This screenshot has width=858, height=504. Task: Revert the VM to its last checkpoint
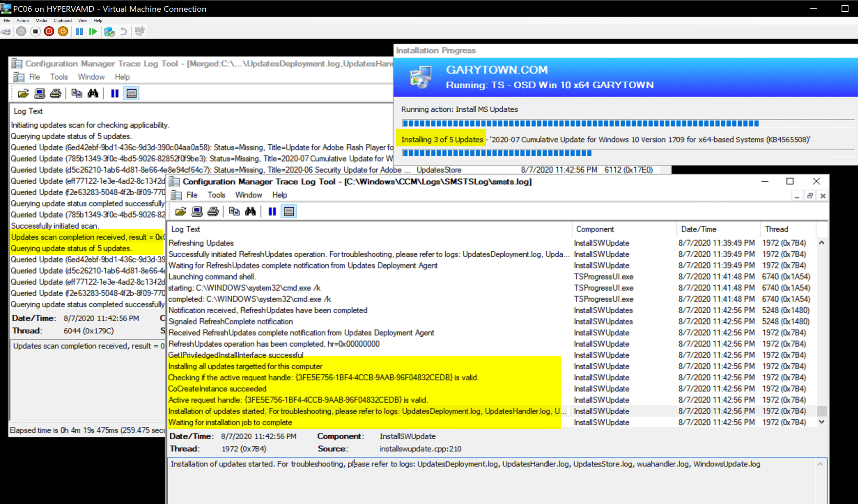tap(123, 32)
